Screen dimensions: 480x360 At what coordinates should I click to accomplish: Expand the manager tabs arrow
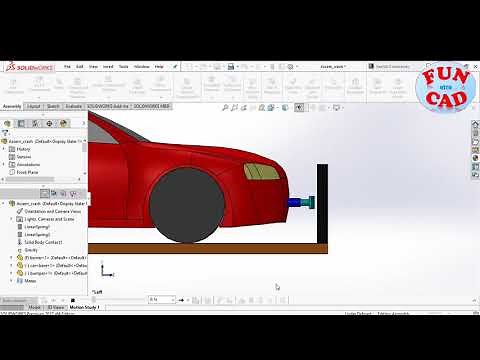pos(83,124)
